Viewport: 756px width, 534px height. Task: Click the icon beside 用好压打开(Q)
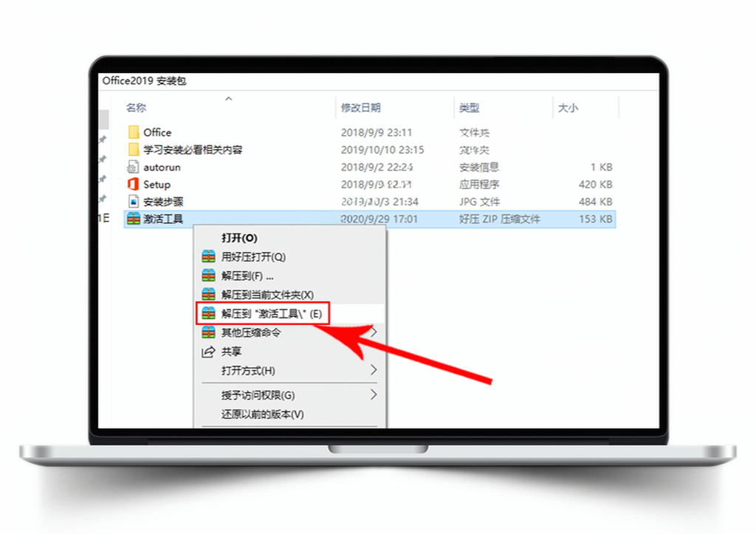point(208,256)
